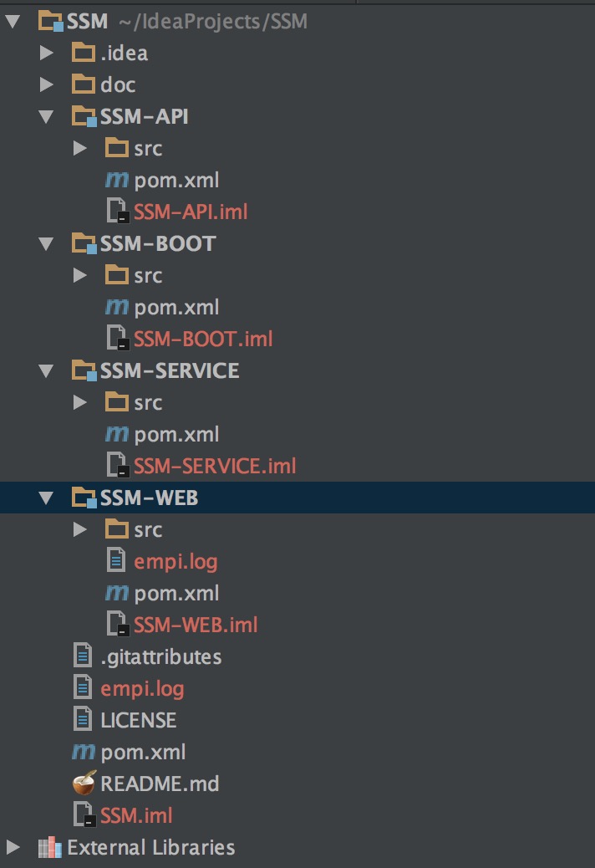This screenshot has width=595, height=868.
Task: Click the Maven icon of SSM-API pom.xml
Action: [x=117, y=179]
